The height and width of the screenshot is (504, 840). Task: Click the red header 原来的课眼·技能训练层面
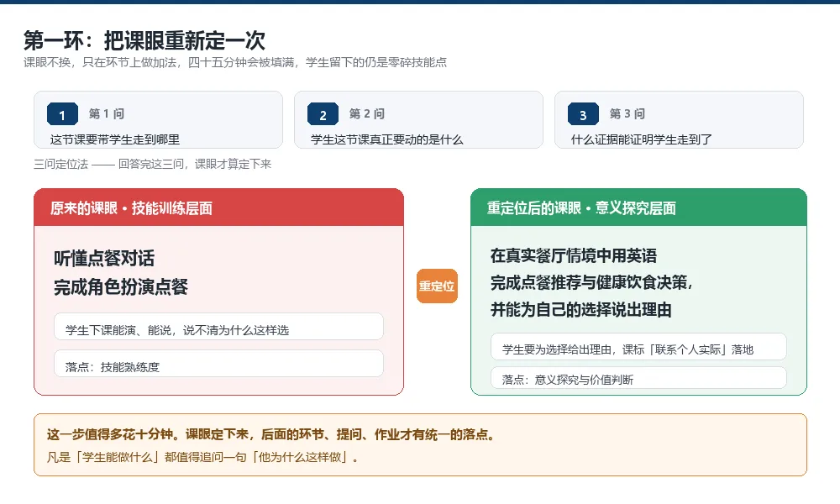218,207
